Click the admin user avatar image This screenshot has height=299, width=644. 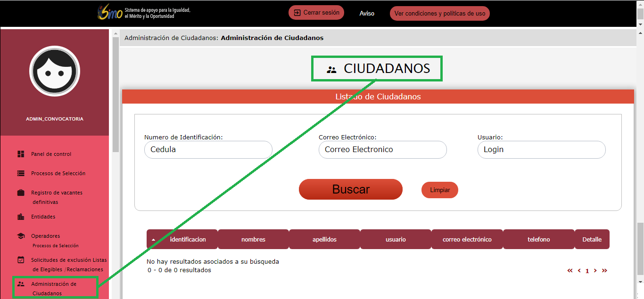(x=55, y=71)
